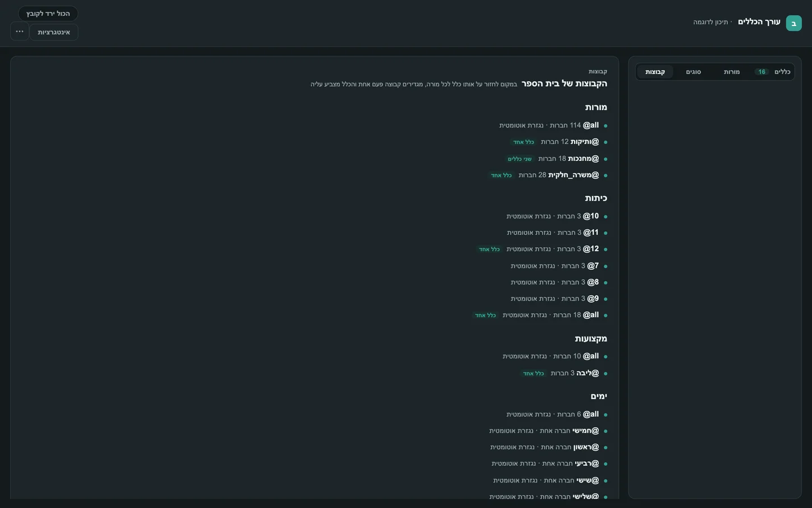Click the כיתות section heading

[x=596, y=198]
